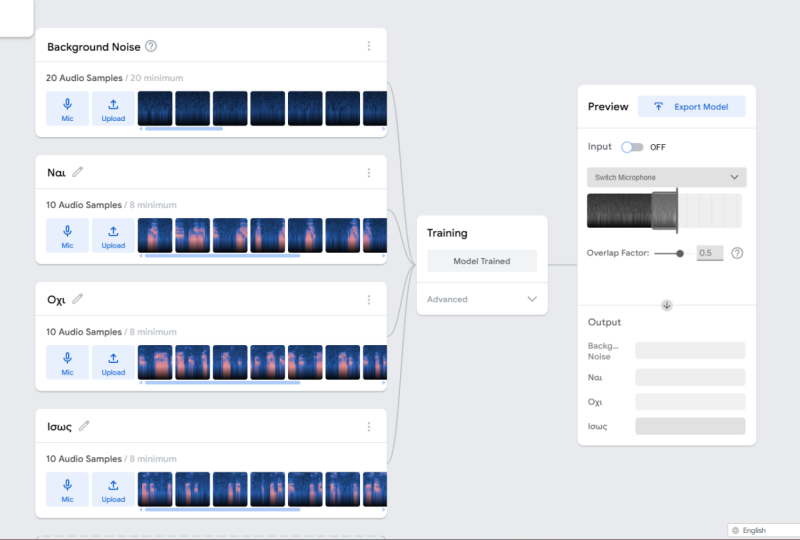Click the Οχι output confidence bar
Viewport: 800px width, 540px height.
690,402
